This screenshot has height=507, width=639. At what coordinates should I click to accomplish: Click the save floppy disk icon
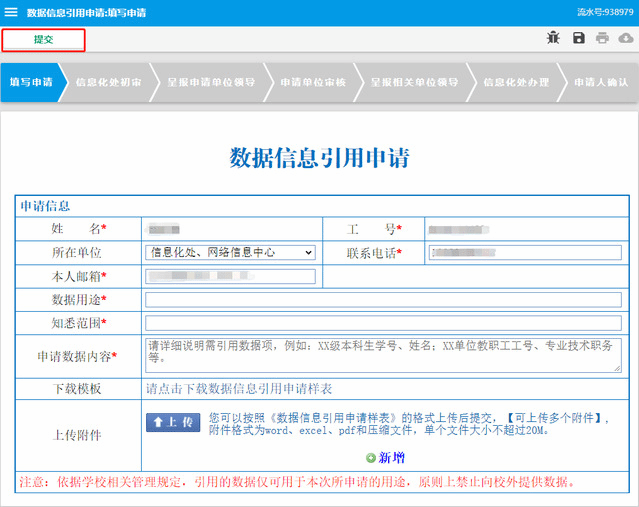click(x=578, y=38)
